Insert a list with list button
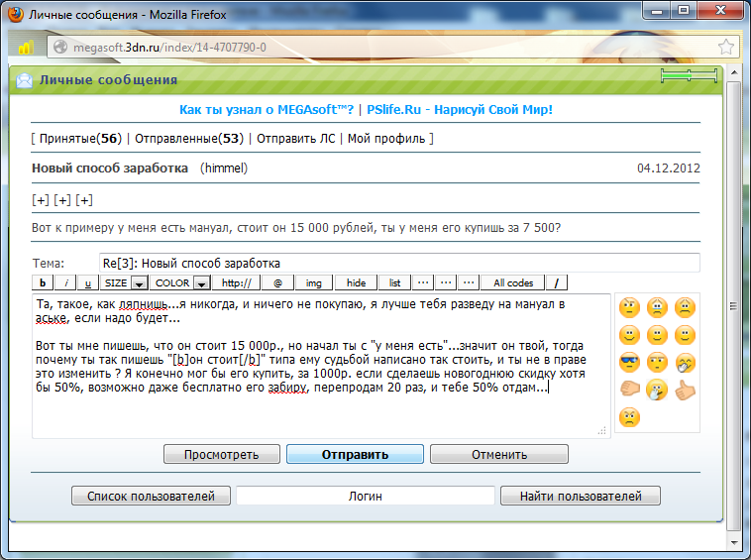751x560 pixels. click(x=394, y=282)
